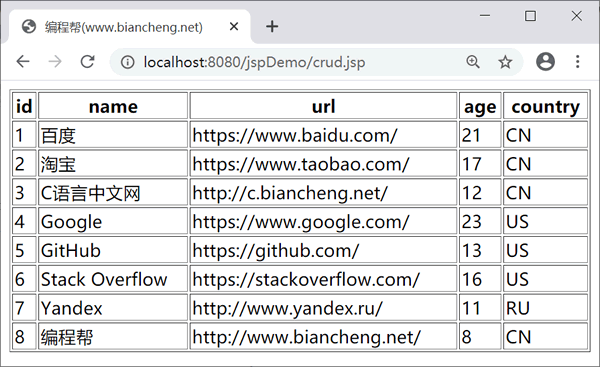The width and height of the screenshot is (600, 367).
Task: Click the US country cell for Stack Overflow
Action: point(545,279)
